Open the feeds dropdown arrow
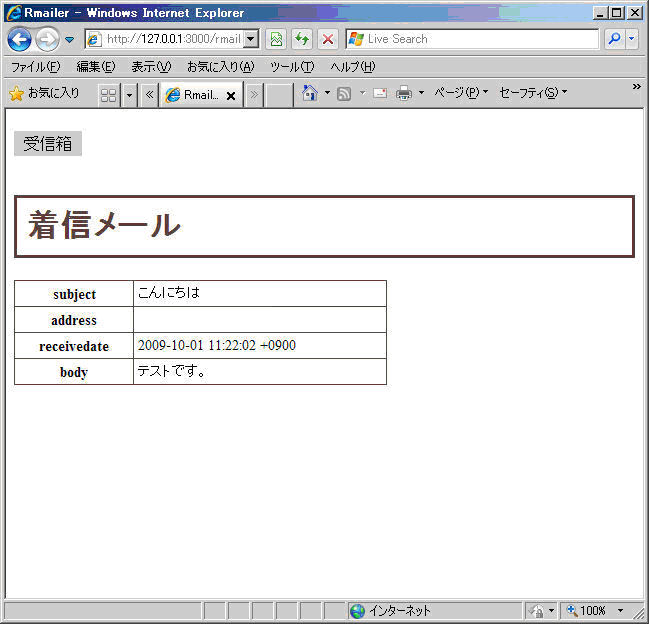649x624 pixels. pyautogui.click(x=362, y=93)
